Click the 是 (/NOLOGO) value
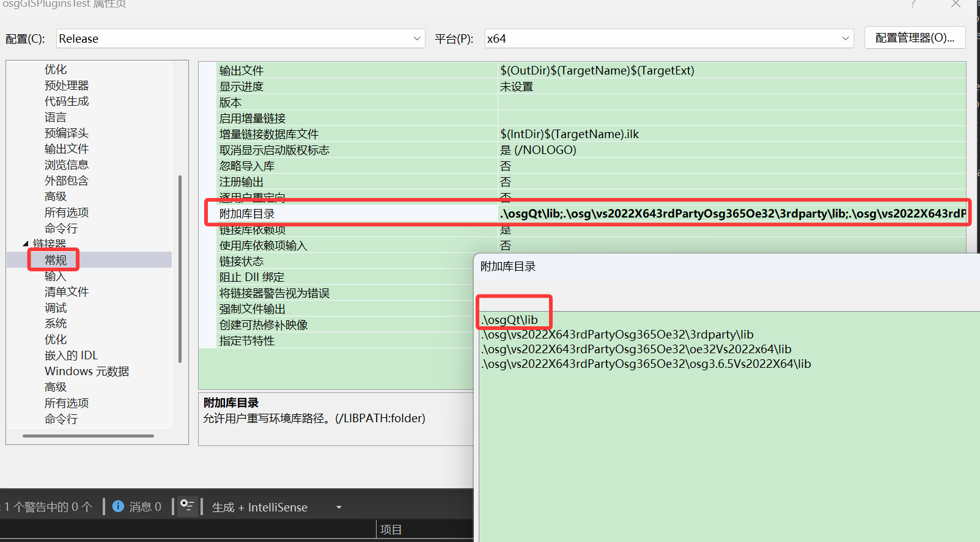Image resolution: width=980 pixels, height=542 pixels. pos(538,150)
